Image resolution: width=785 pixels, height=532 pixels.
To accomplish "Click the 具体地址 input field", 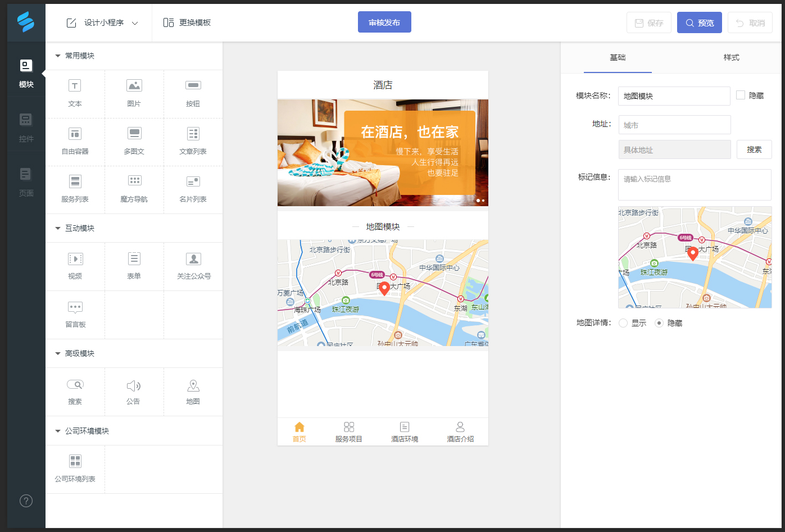I will pyautogui.click(x=675, y=149).
